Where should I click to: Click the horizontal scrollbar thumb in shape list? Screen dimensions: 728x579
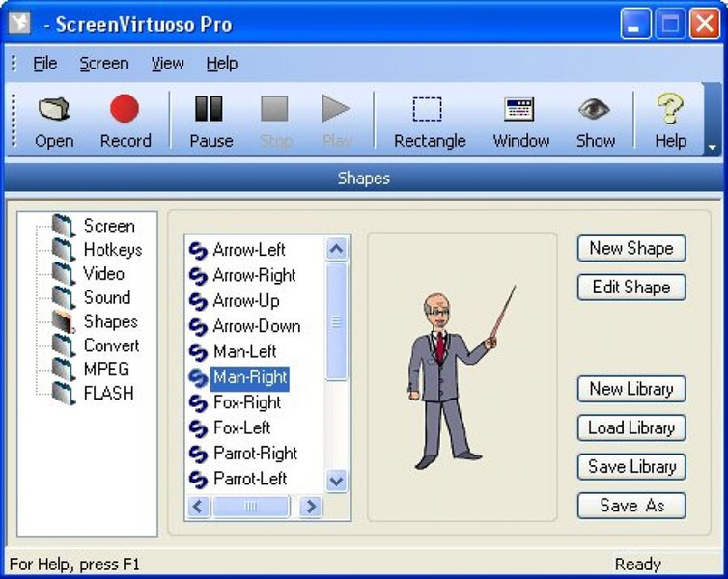[251, 507]
